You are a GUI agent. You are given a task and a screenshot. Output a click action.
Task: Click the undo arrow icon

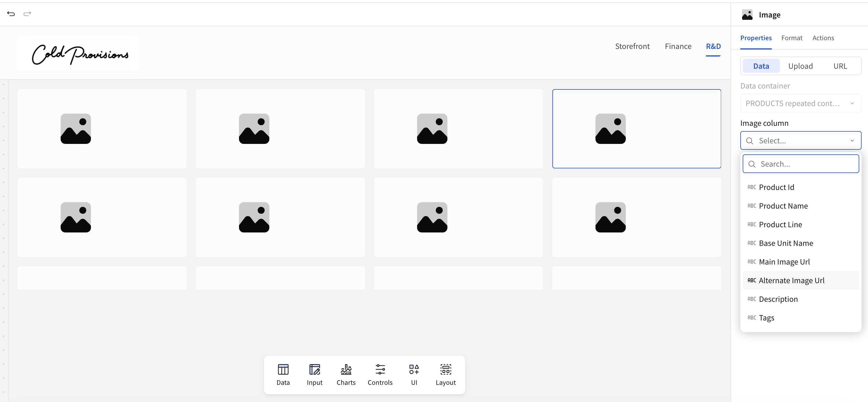point(11,14)
